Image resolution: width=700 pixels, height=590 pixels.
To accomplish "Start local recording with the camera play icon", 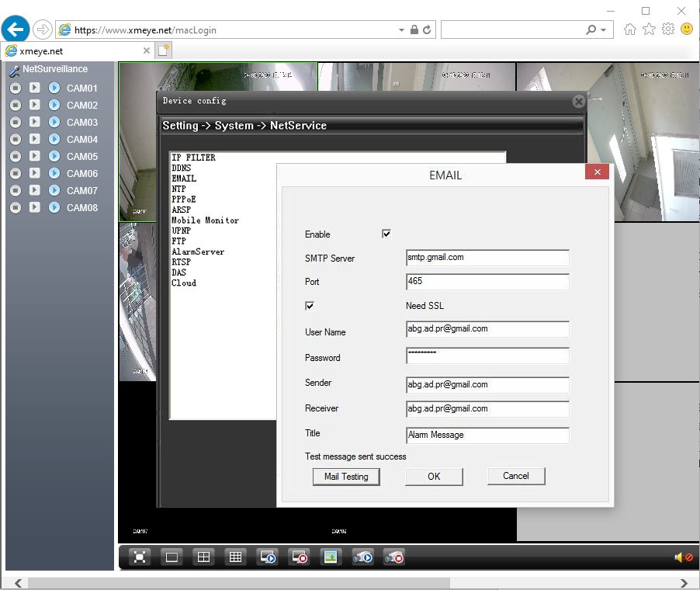I will point(362,557).
